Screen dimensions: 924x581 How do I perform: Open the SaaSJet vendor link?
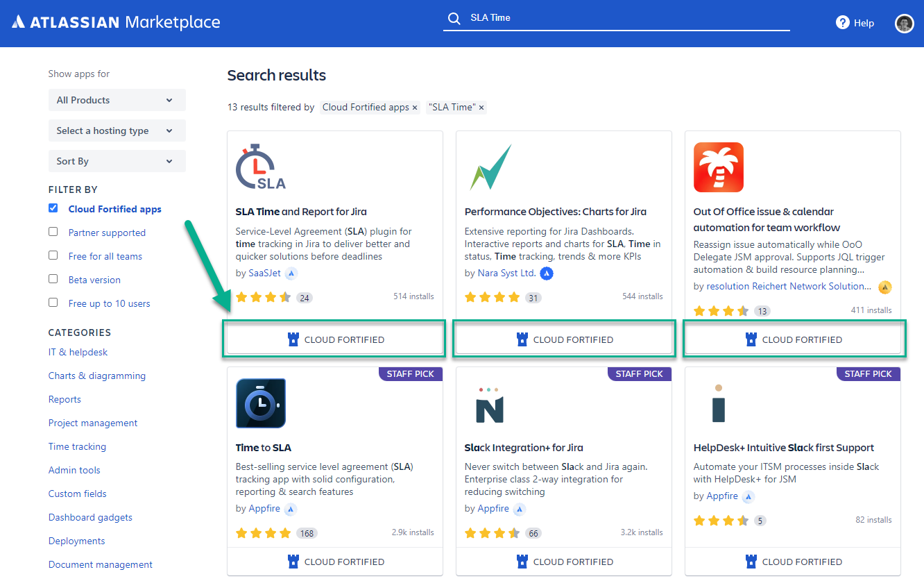264,273
